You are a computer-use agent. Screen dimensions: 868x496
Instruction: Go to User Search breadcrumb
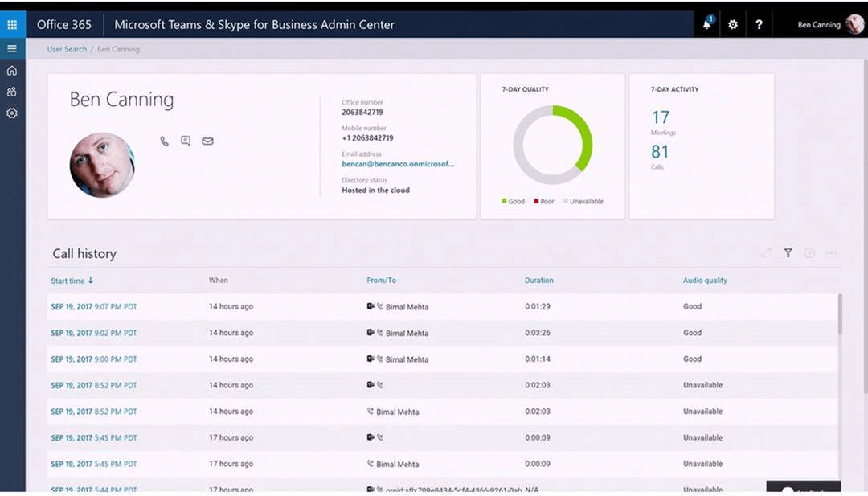click(x=67, y=49)
